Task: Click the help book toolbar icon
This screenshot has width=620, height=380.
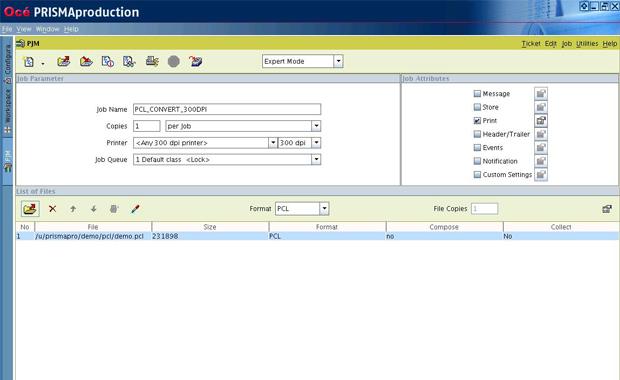Action: pyautogui.click(x=196, y=61)
